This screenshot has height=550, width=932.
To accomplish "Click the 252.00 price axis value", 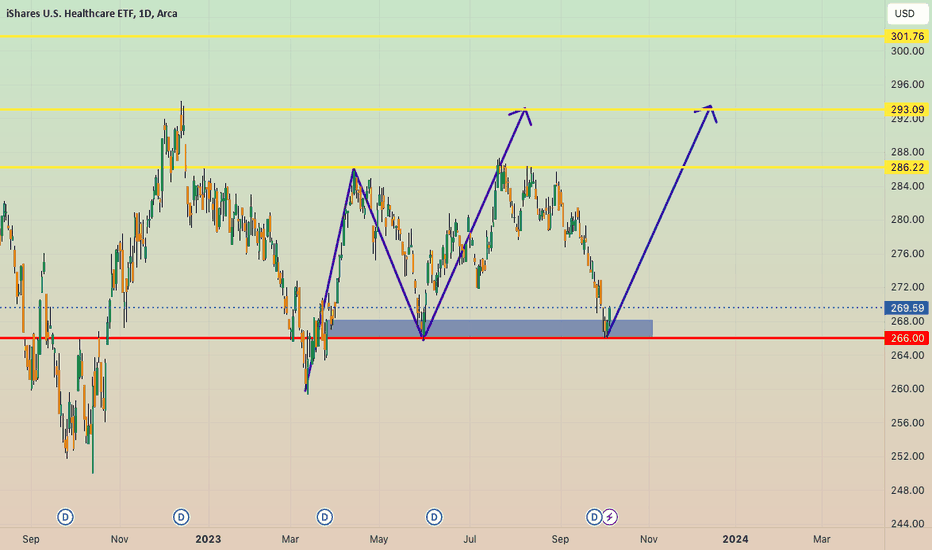I will (907, 456).
